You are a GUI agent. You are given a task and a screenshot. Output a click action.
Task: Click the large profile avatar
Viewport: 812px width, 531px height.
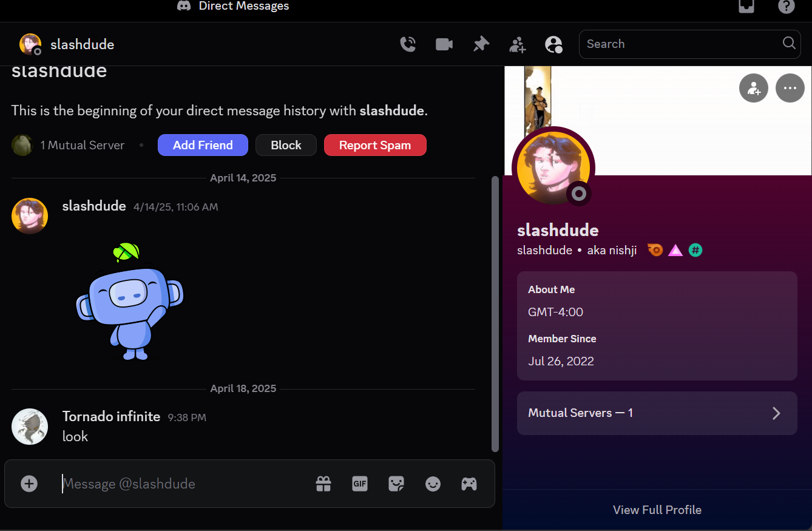click(x=553, y=168)
